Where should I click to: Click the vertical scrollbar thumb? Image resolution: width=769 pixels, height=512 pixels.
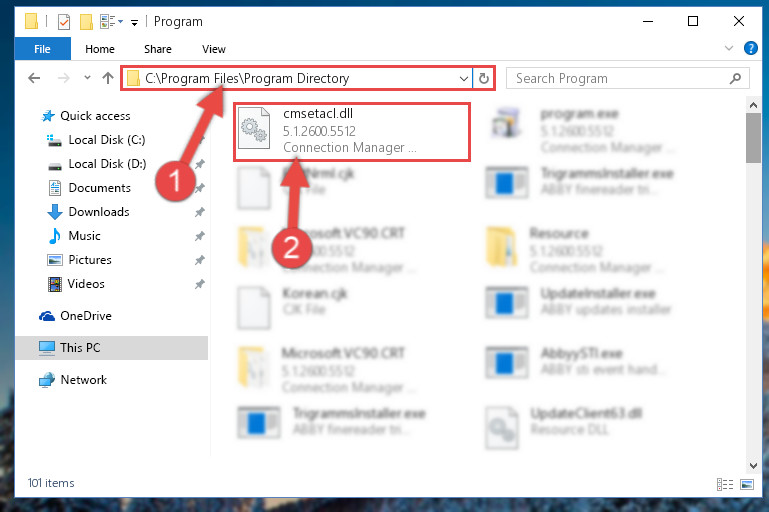click(753, 138)
